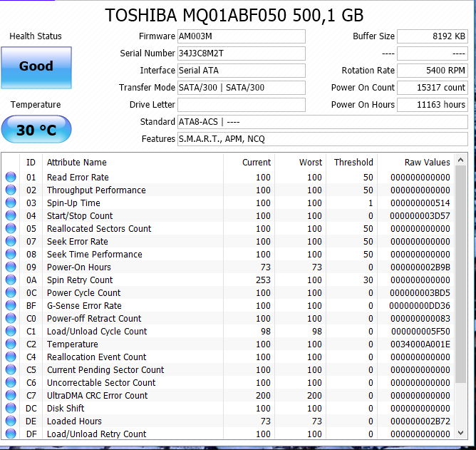Viewport: 476px width, 450px height.
Task: Click the Rotation Rate field 5400 RPM
Action: (433, 71)
